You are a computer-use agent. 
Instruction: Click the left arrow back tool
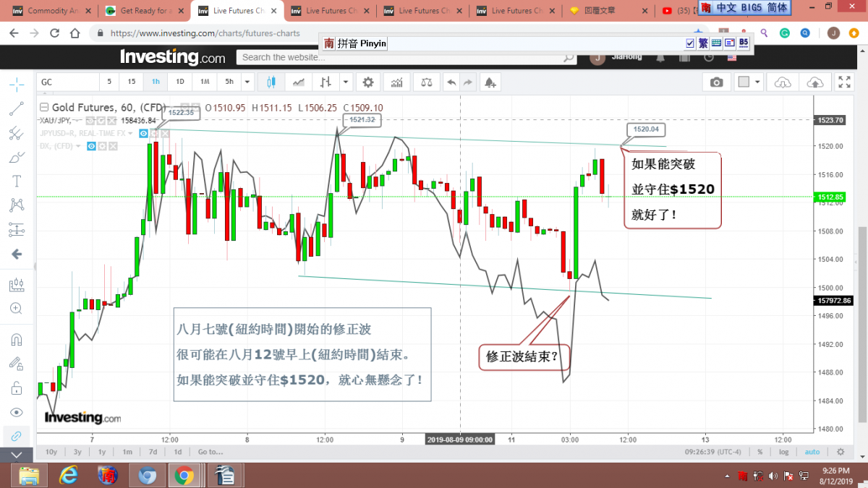point(17,254)
